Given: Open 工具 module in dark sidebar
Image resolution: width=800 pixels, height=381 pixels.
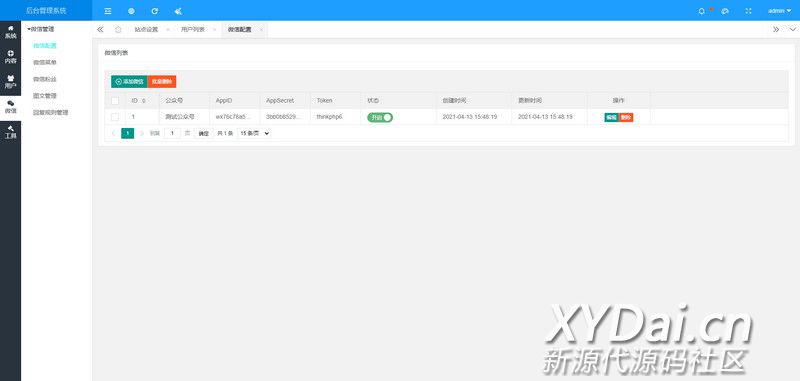Looking at the screenshot, I should 10,132.
